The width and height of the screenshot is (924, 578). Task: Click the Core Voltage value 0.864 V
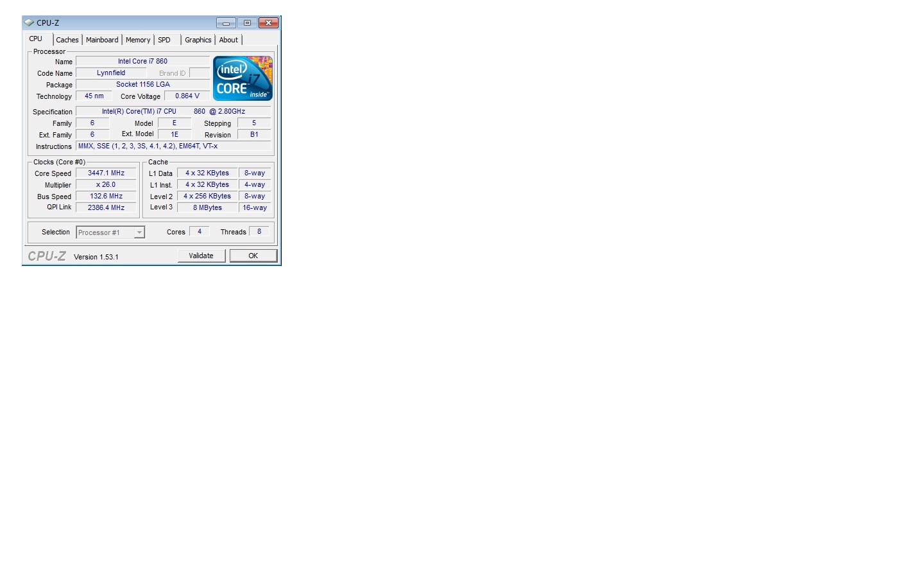(187, 96)
